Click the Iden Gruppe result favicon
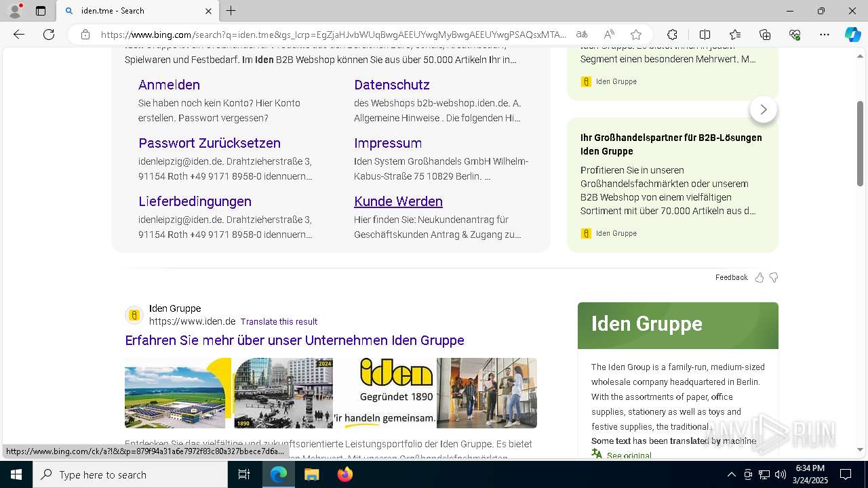The image size is (868, 488). [134, 315]
